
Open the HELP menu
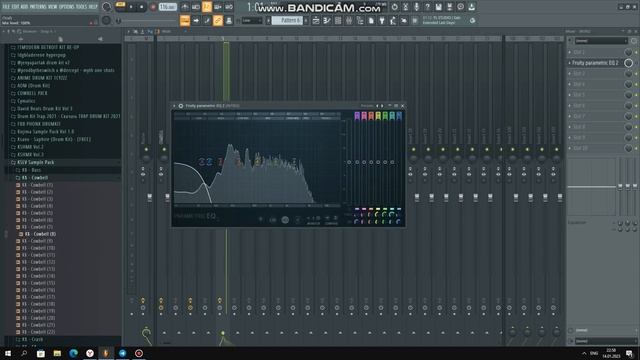tap(93, 7)
